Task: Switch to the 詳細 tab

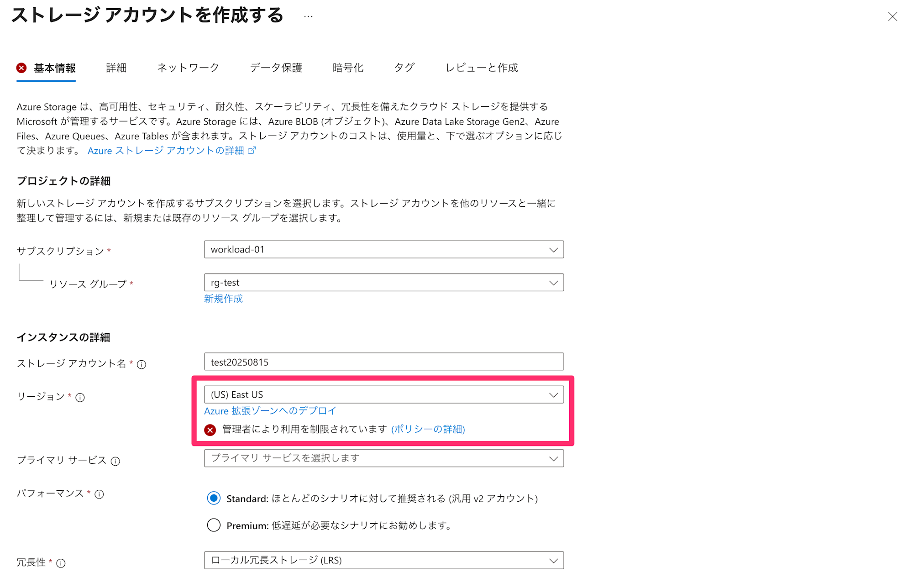Action: pos(116,68)
